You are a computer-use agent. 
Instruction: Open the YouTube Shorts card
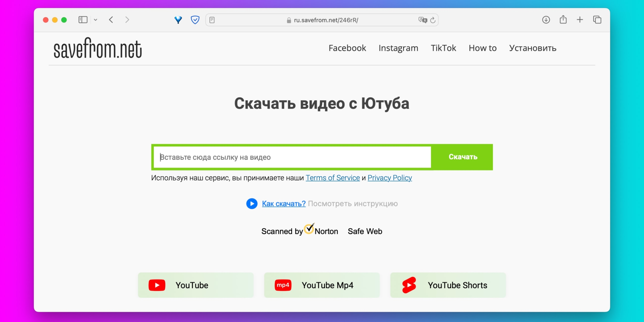pyautogui.click(x=448, y=285)
